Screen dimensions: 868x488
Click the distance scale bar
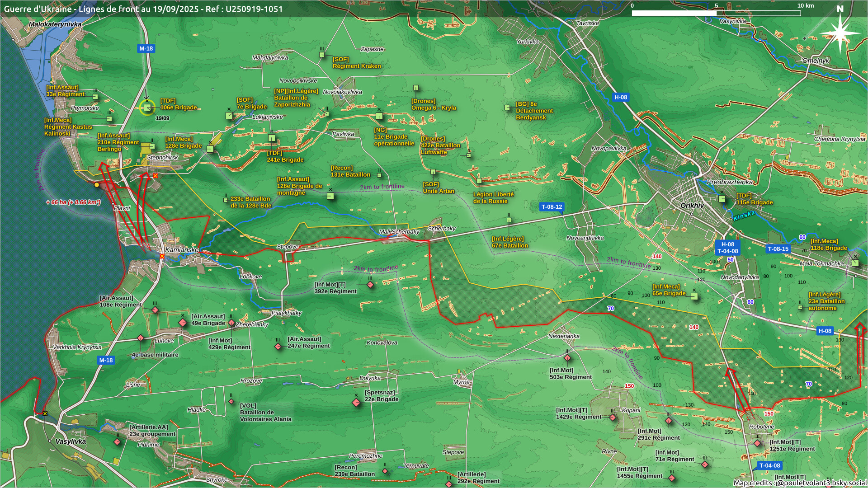tap(716, 13)
